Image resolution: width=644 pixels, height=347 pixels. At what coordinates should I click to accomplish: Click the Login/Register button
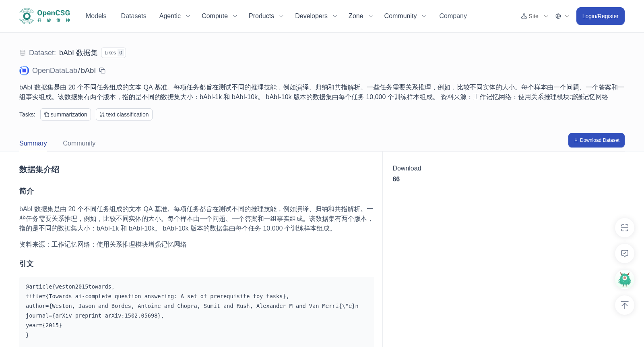tap(600, 16)
